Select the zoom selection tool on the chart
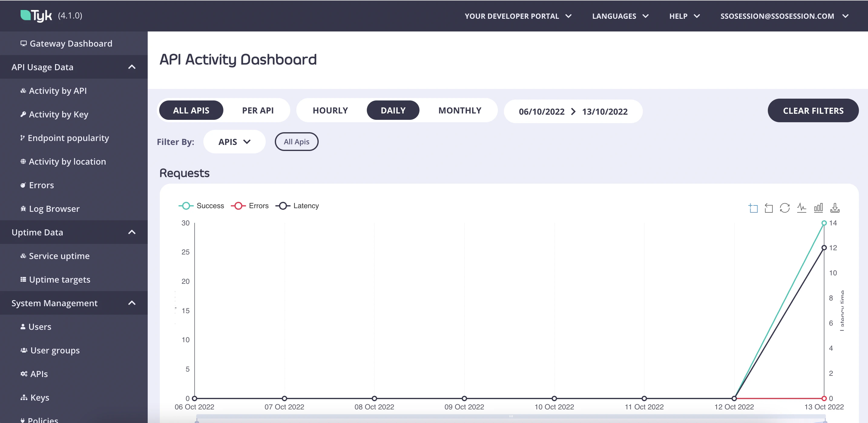Image resolution: width=868 pixels, height=423 pixels. (x=754, y=208)
